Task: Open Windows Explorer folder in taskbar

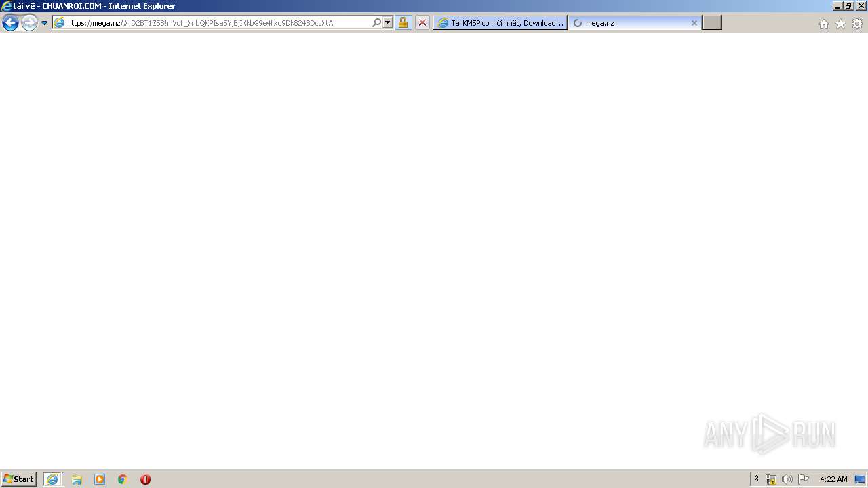Action: [x=77, y=479]
